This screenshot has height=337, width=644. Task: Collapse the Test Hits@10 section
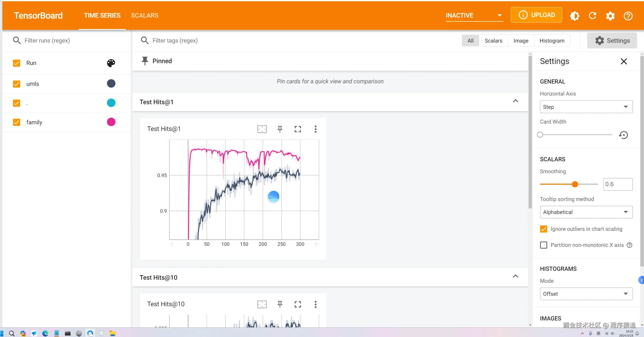515,276
